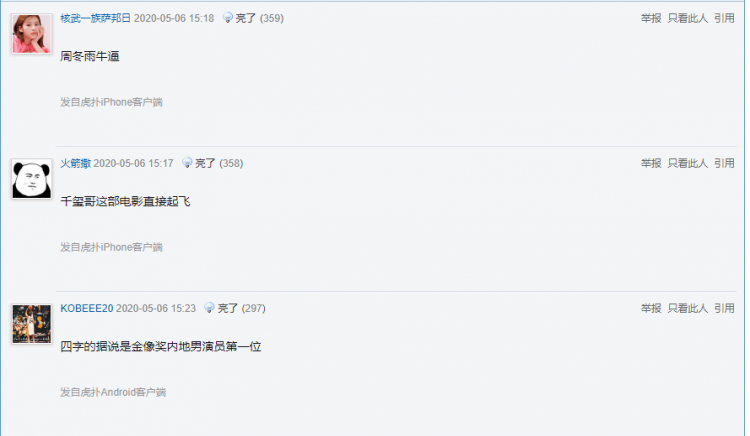
Task: Quote the 周冬雨牛逼 comment with 引用
Action: pos(724,18)
